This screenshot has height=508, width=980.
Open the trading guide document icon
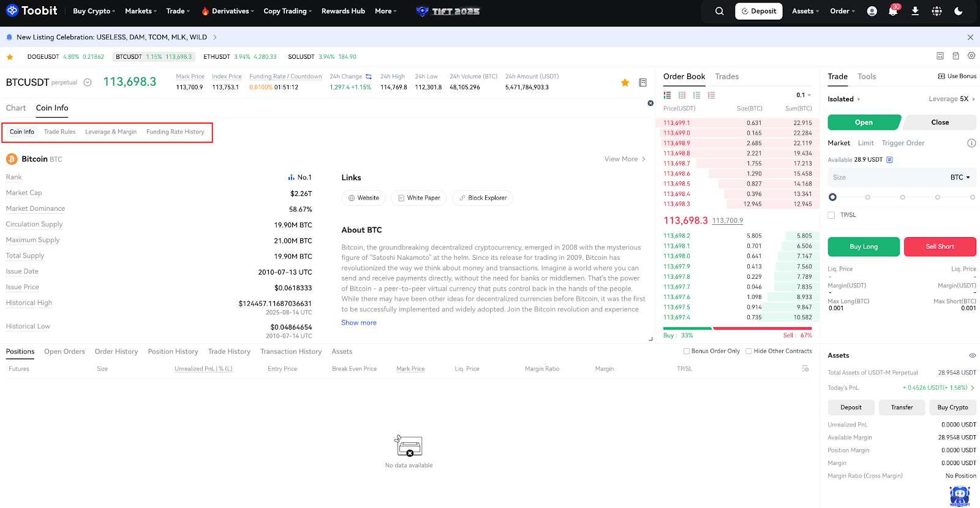[956, 56]
